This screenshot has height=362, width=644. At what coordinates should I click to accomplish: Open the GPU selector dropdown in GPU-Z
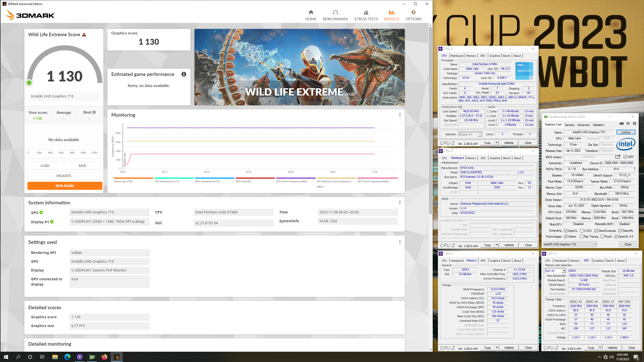[x=570, y=244]
